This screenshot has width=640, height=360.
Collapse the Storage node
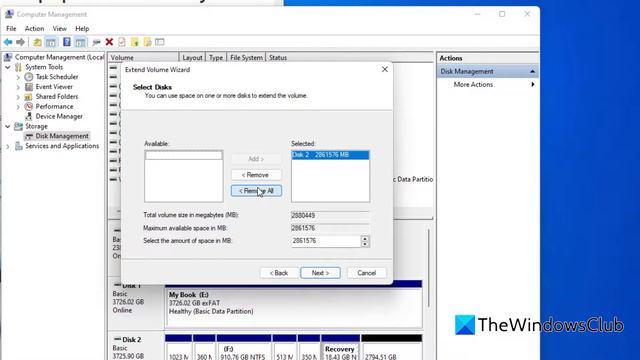8,127
